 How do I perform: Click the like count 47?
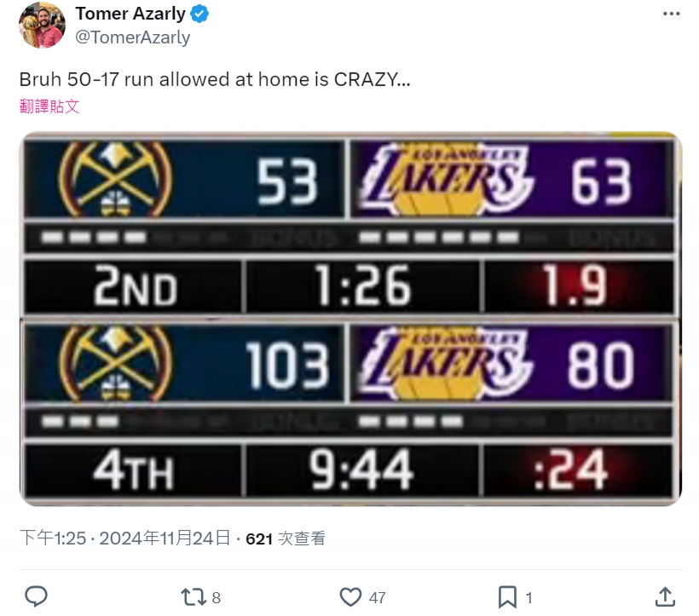pos(377,597)
